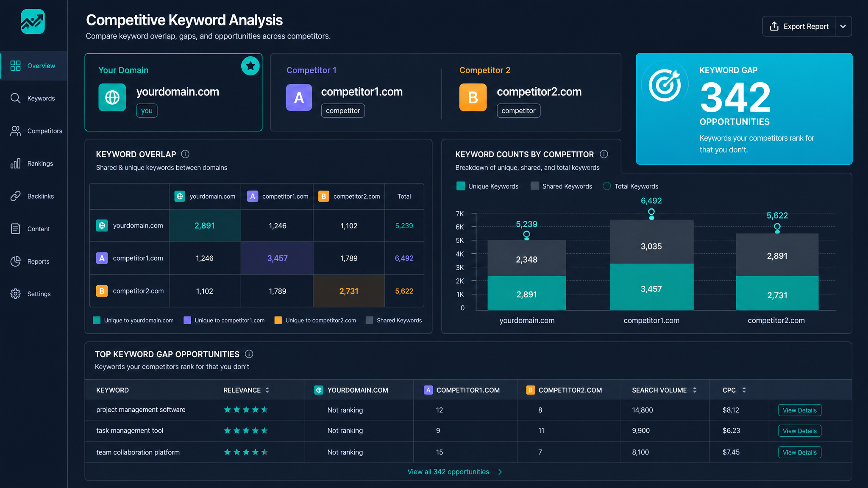Click the Reports pie chart icon

16,261
